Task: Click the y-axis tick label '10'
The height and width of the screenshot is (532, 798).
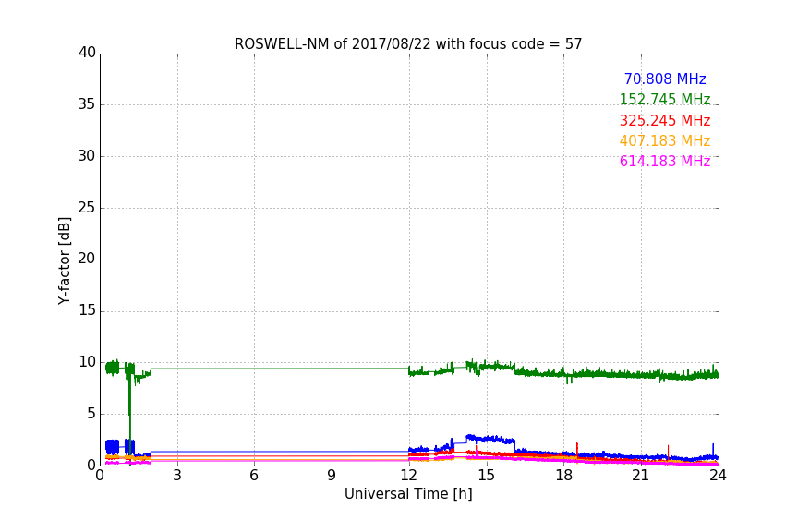Action: click(x=87, y=362)
